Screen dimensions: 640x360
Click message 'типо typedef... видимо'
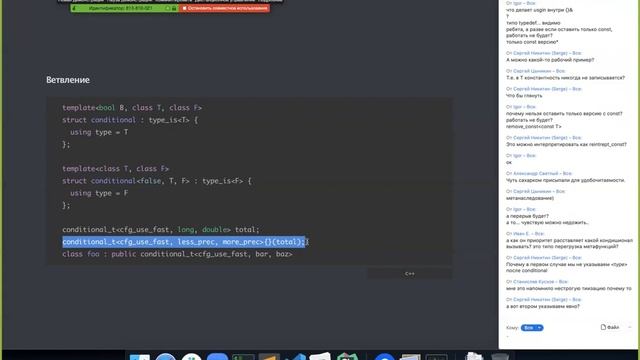533,23
